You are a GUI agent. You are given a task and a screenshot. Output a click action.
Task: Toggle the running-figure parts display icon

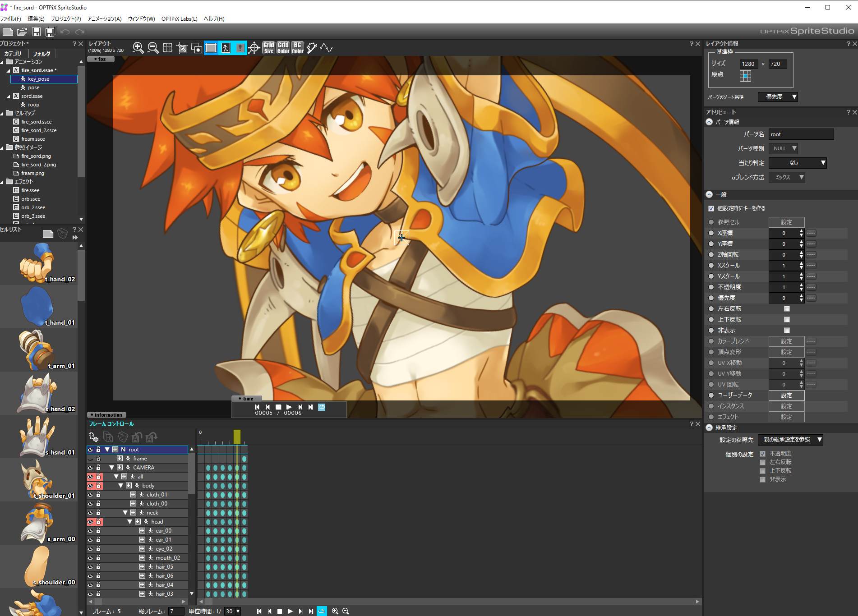pos(226,48)
